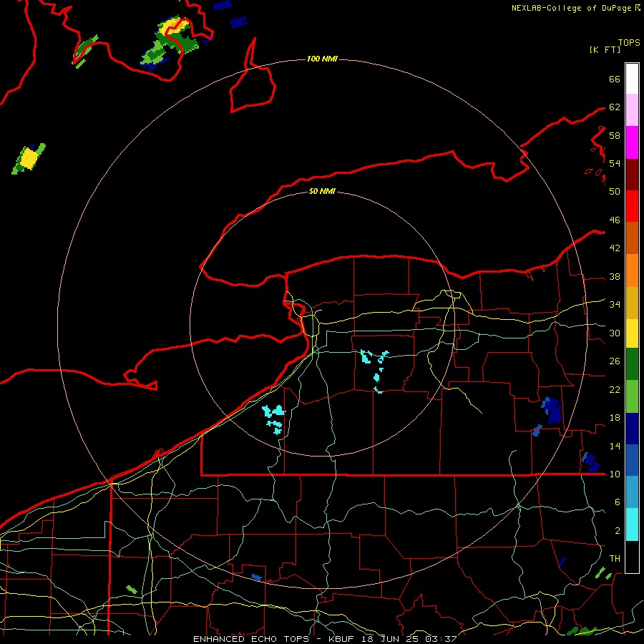Click the "14" scale label

click(x=615, y=446)
